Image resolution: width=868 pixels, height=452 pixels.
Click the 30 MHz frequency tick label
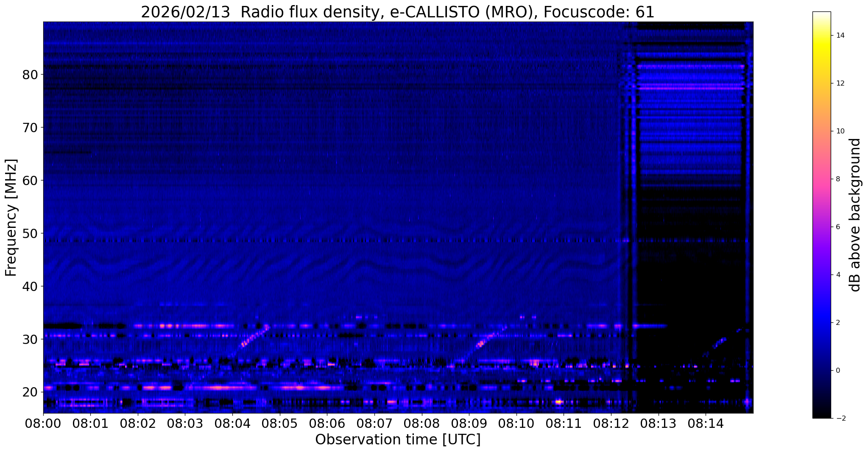30,339
